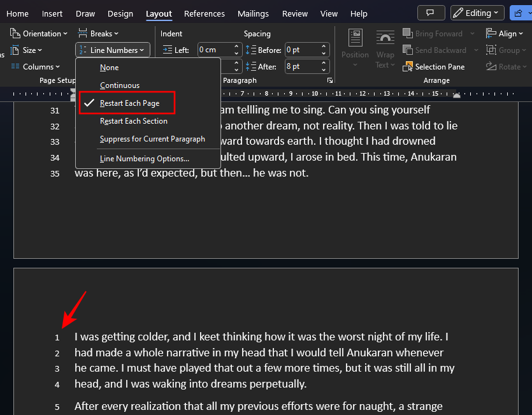Open Line Numbering Options dialog

tap(145, 159)
